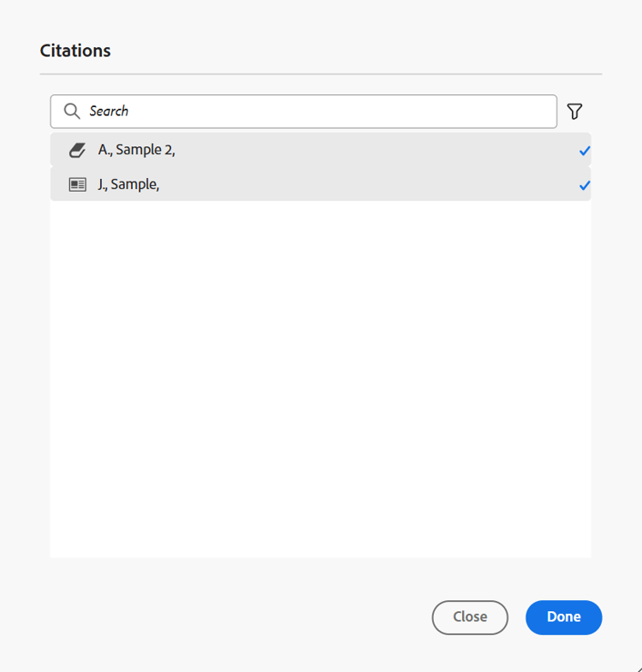Select the J., Sample citation row
This screenshot has width=642, height=672.
coord(320,184)
